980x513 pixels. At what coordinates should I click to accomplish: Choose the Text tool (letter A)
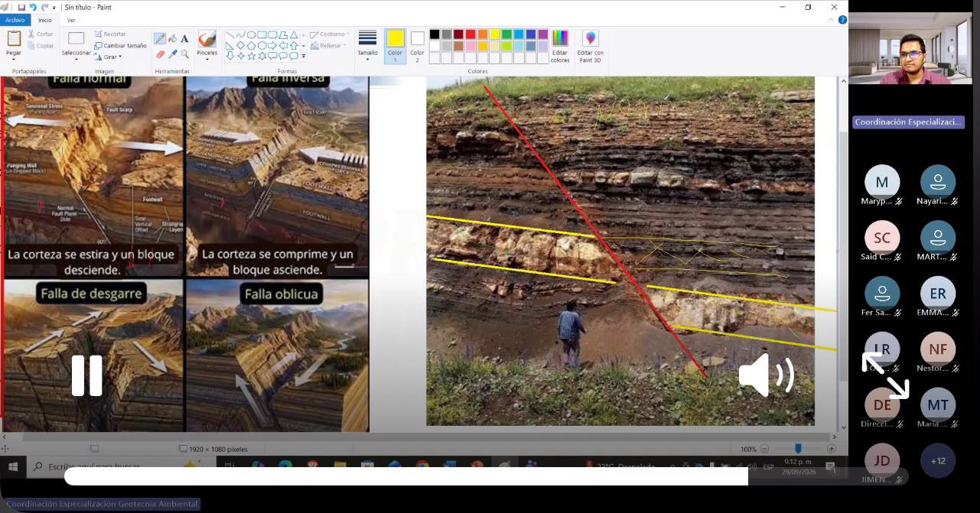pyautogui.click(x=184, y=38)
